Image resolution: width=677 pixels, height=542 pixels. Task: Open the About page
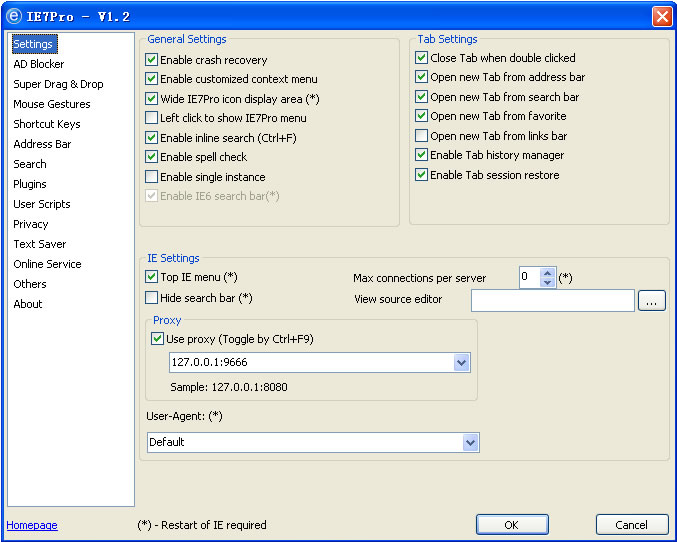pyautogui.click(x=28, y=304)
